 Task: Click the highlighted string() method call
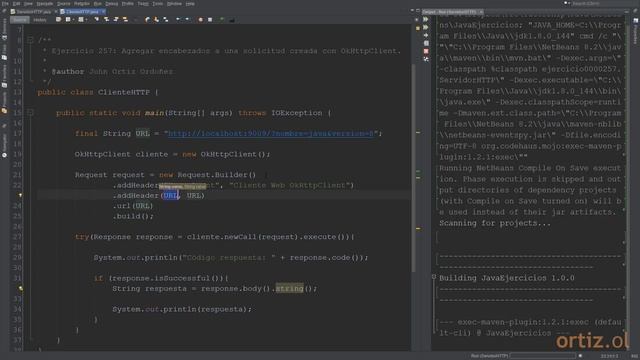pos(289,289)
